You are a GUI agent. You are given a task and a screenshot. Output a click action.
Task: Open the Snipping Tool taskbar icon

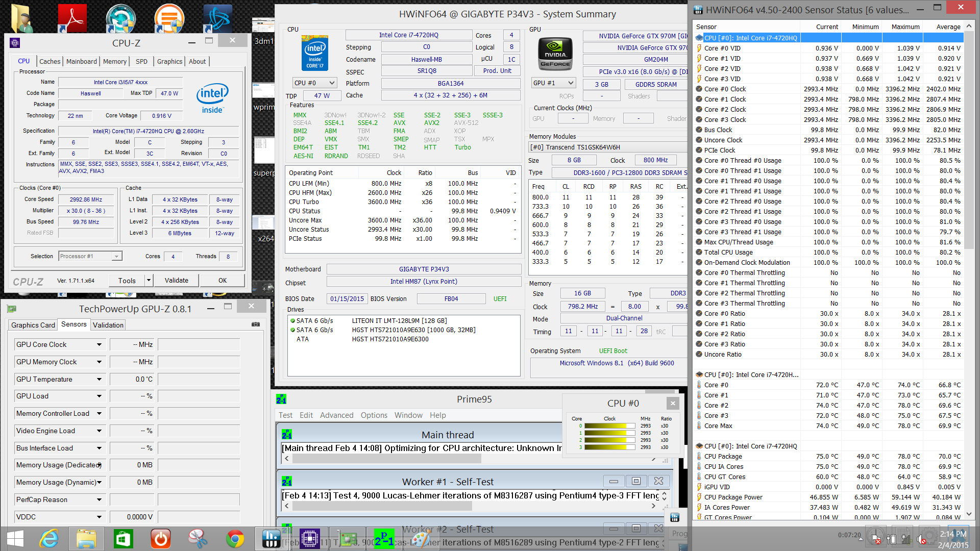198,539
